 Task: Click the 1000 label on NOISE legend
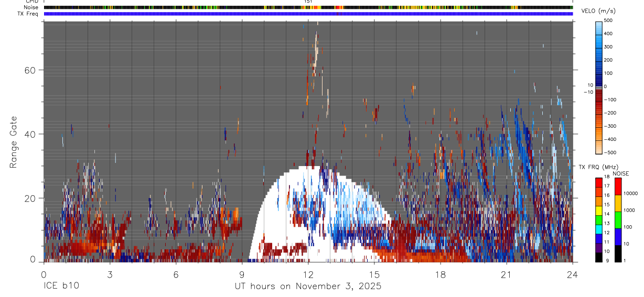629,210
